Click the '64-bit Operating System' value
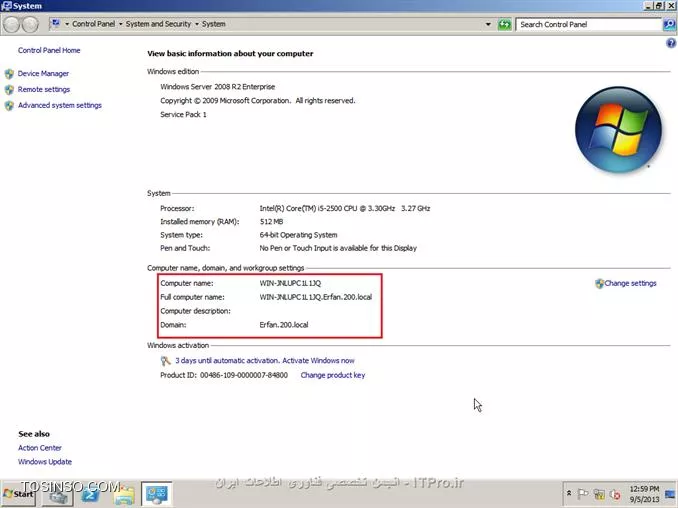678x508 pixels. [298, 235]
